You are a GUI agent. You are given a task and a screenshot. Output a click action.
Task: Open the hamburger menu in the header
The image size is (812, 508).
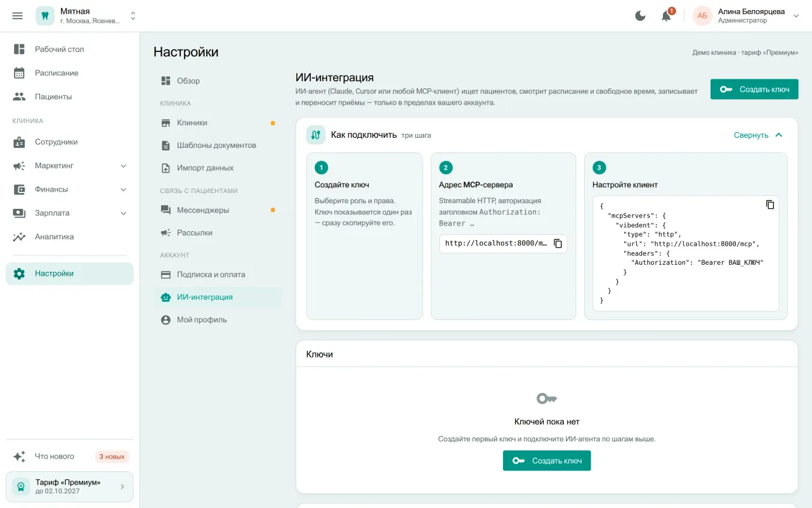click(x=18, y=16)
